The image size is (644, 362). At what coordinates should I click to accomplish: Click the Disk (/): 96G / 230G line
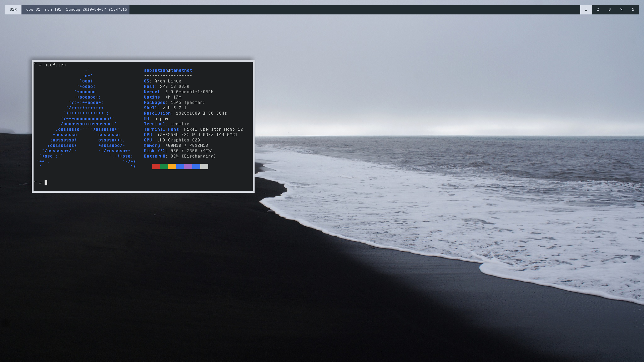pos(178,151)
